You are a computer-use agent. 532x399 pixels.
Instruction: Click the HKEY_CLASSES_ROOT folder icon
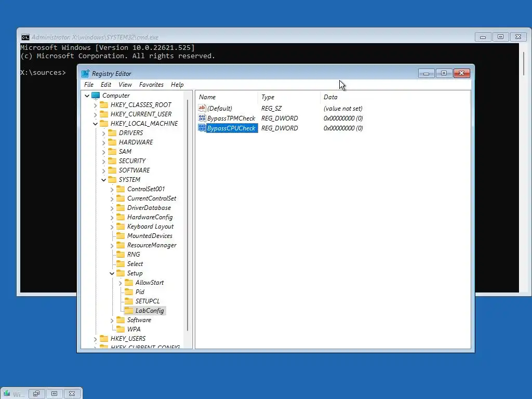(104, 104)
